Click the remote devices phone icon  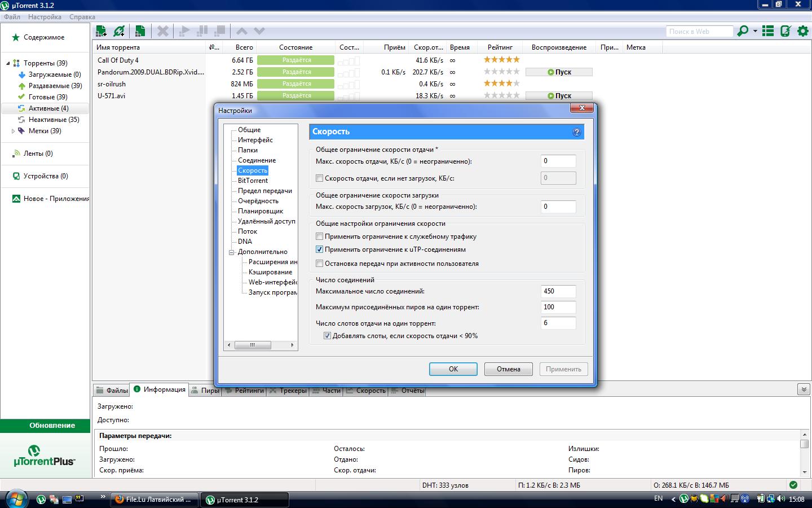(785, 31)
